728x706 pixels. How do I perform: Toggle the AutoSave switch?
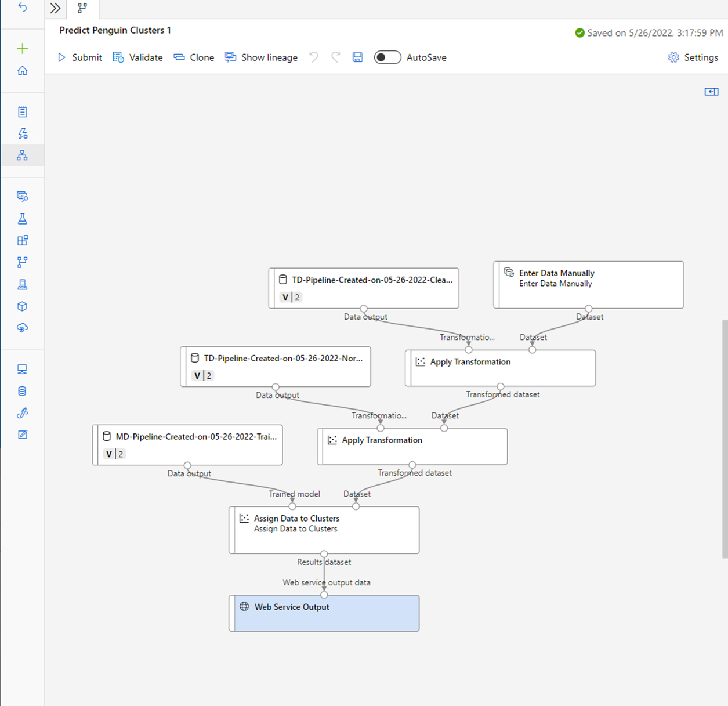(387, 57)
